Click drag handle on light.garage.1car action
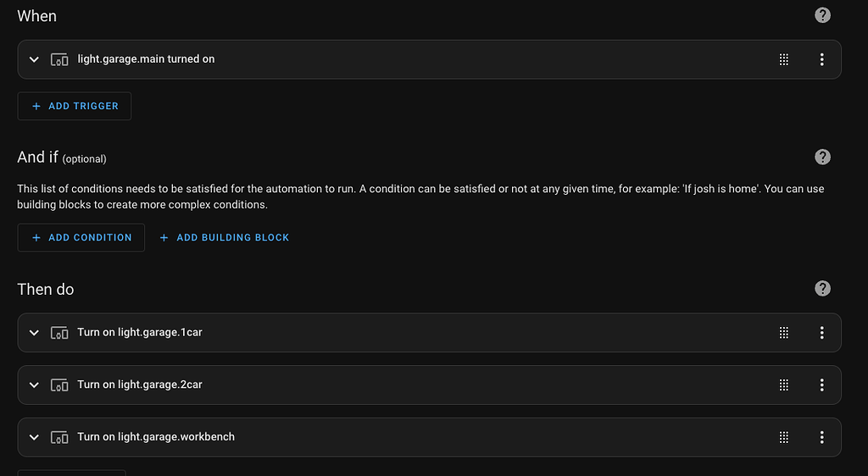The width and height of the screenshot is (868, 476). (x=783, y=332)
